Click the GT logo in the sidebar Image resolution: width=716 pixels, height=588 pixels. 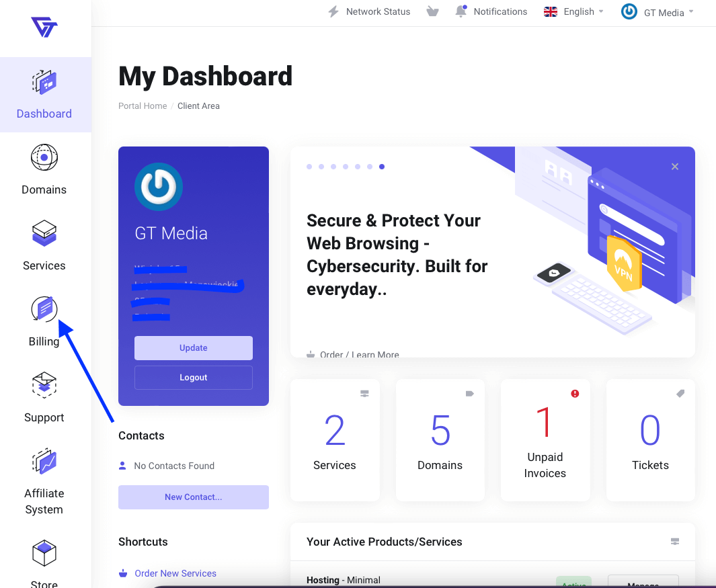point(44,27)
